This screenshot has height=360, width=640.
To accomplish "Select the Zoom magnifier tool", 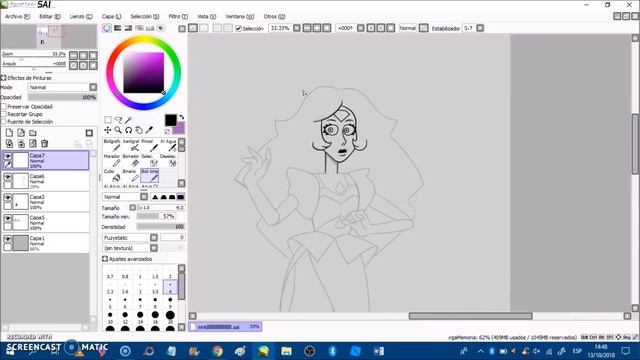I will 118,130.
